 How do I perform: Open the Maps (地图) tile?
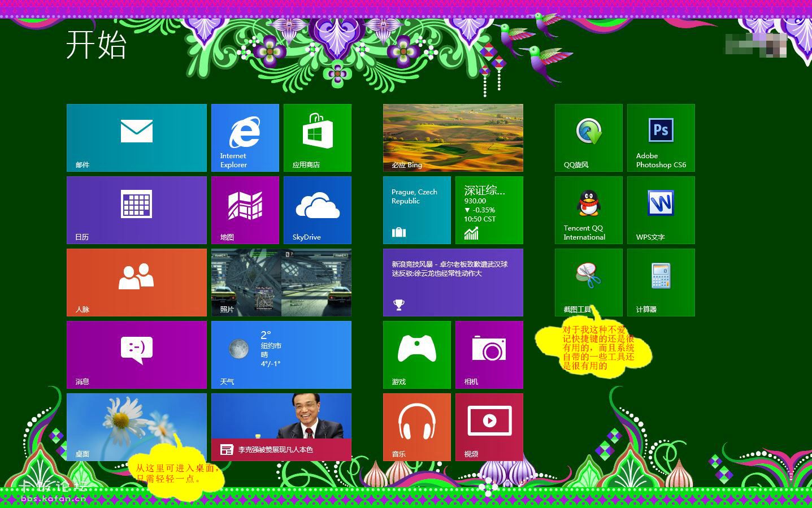[x=245, y=210]
